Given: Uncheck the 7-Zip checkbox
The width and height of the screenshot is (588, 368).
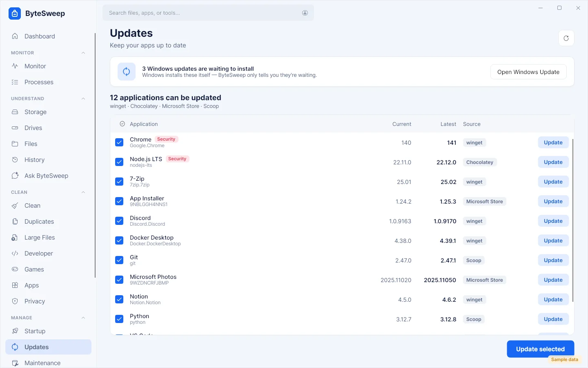Looking at the screenshot, I should click(119, 182).
